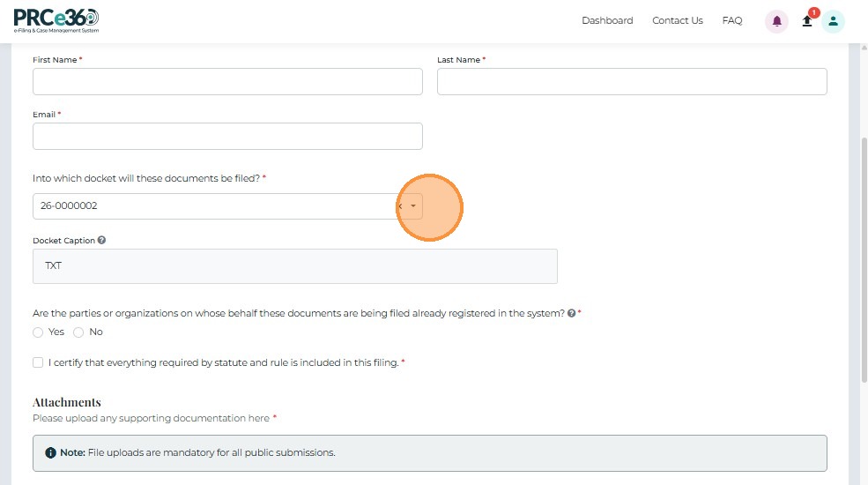Screen dimensions: 868x485
Task: Open the notifications bell icon
Action: (776, 21)
